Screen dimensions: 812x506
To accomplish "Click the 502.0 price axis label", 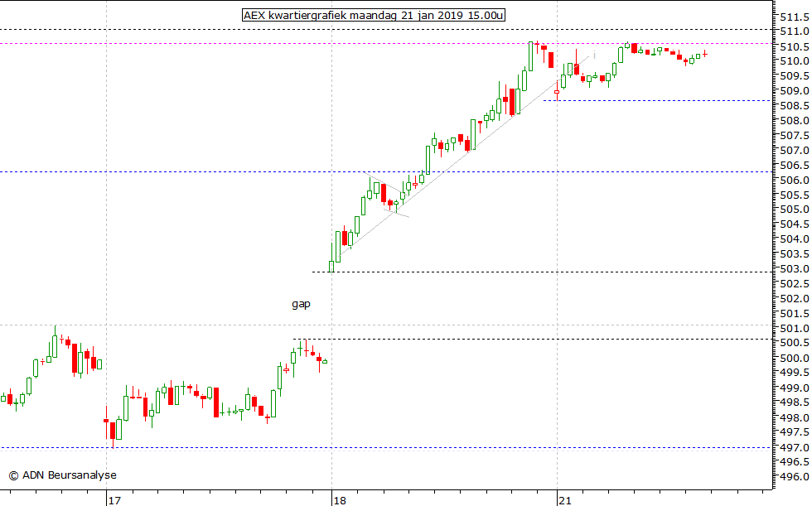I will [795, 298].
